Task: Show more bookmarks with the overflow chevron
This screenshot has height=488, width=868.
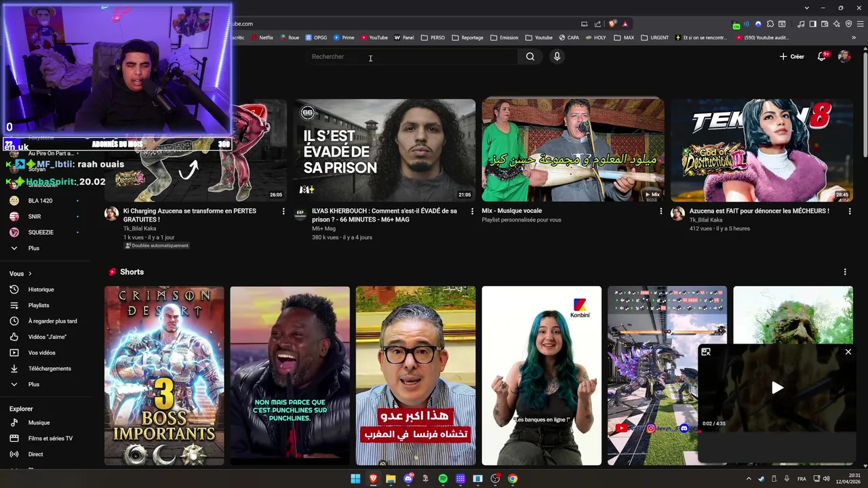Action: [x=854, y=38]
